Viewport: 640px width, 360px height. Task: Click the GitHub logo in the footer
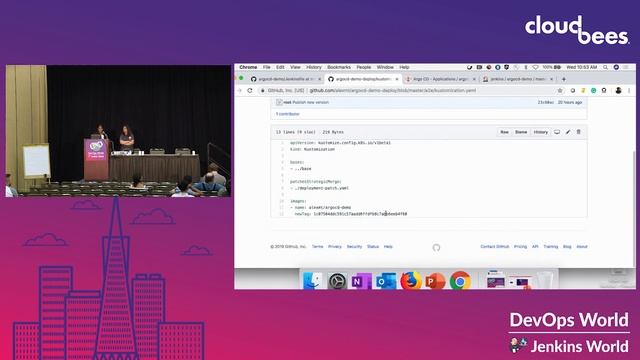tap(436, 247)
